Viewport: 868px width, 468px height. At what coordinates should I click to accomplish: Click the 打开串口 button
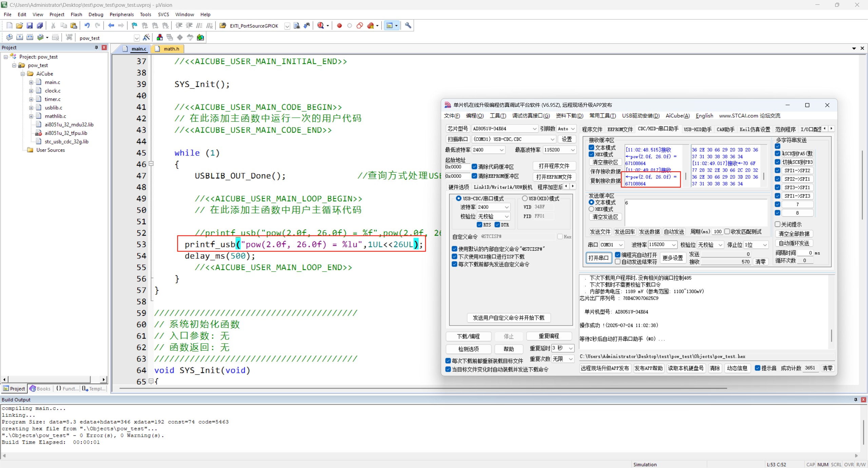598,258
